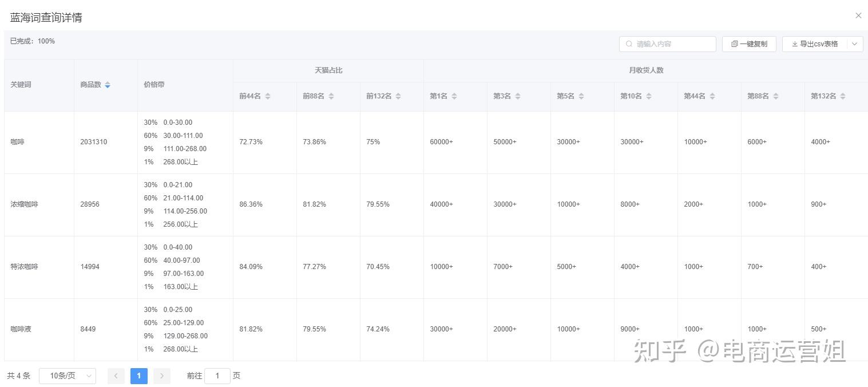Sort by 第5名 monthly buyers
Image resolution: width=868 pixels, height=387 pixels.
click(x=581, y=96)
